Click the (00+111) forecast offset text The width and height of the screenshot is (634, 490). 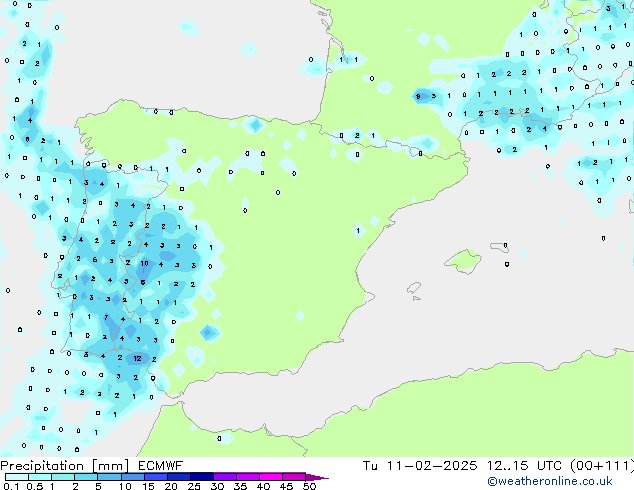(x=600, y=466)
